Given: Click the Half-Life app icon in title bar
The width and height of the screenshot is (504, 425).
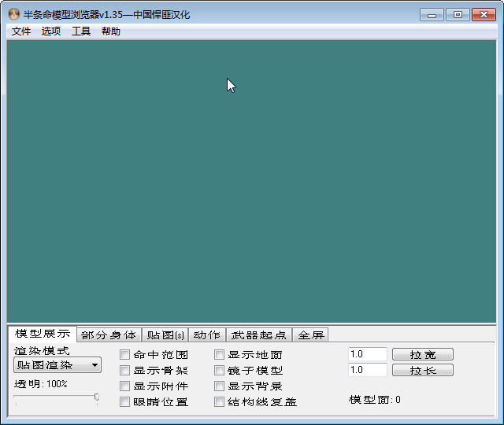Looking at the screenshot, I should (x=13, y=14).
